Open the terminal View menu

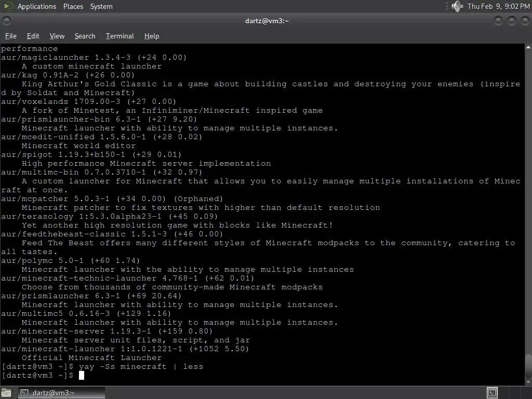[x=57, y=36]
